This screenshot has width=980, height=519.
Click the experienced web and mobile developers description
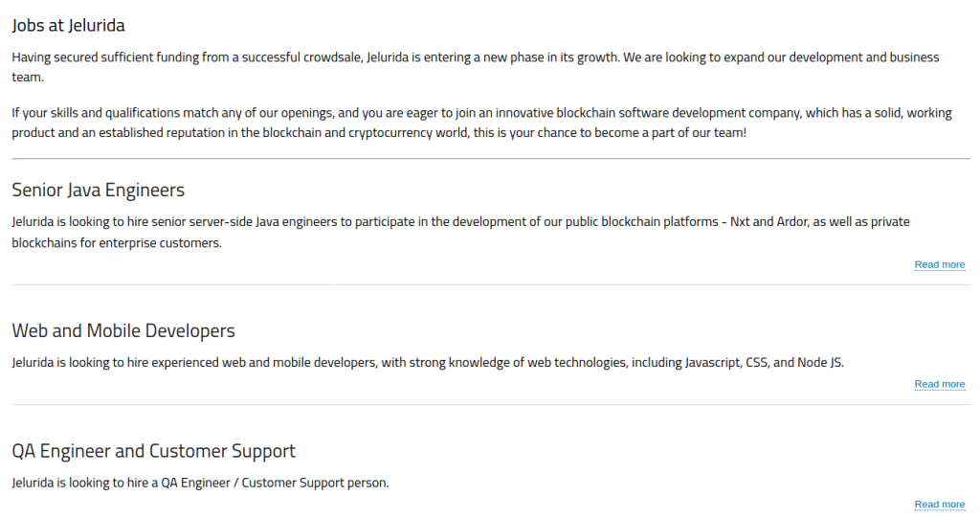[428, 363]
